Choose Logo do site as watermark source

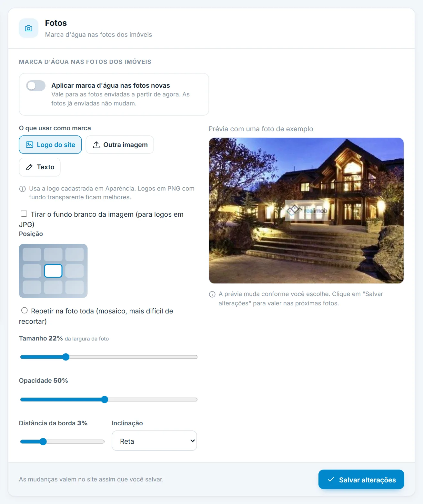(50, 144)
